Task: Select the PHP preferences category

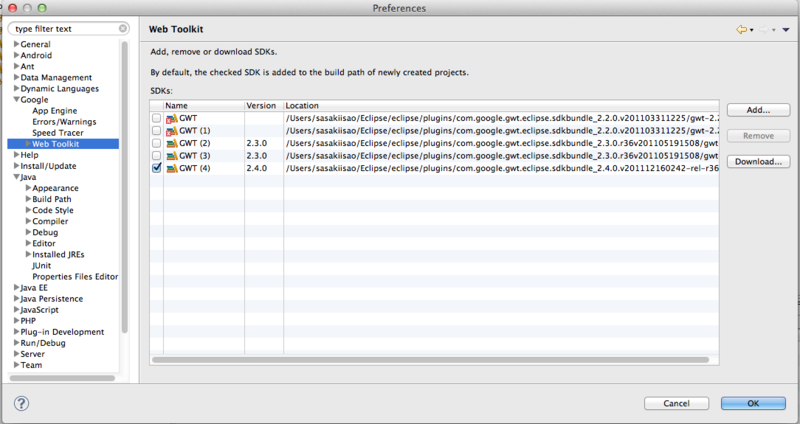Action: (28, 321)
